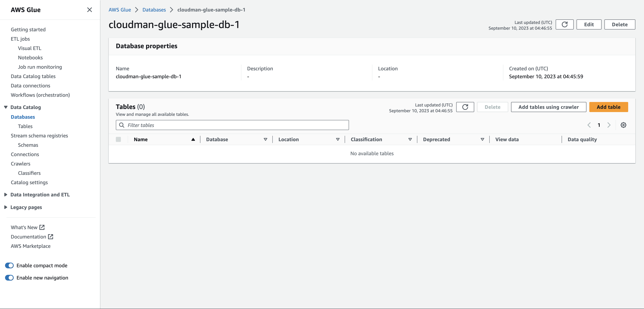This screenshot has width=644, height=309.
Task: Sort tables by Name column arrow
Action: click(193, 140)
